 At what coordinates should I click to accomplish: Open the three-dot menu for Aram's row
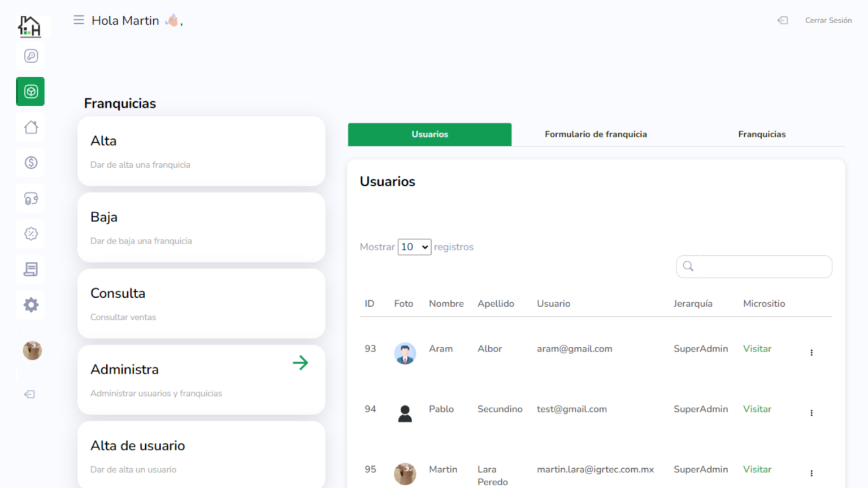pyautogui.click(x=811, y=352)
